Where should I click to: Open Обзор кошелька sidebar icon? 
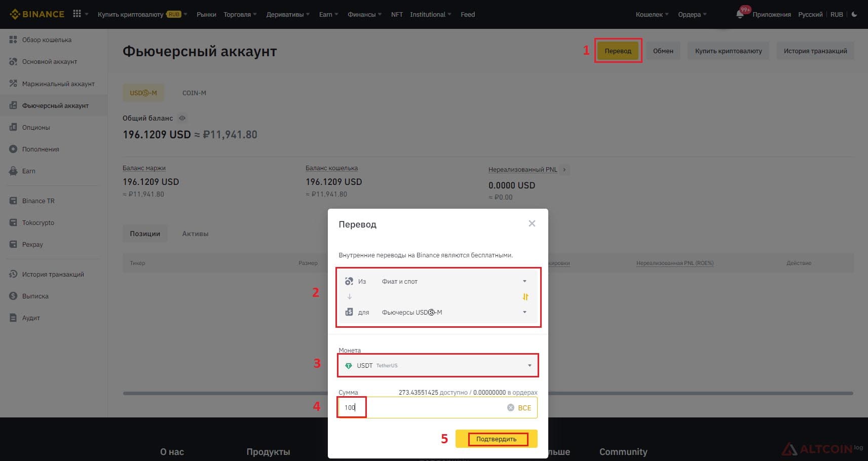pyautogui.click(x=13, y=40)
